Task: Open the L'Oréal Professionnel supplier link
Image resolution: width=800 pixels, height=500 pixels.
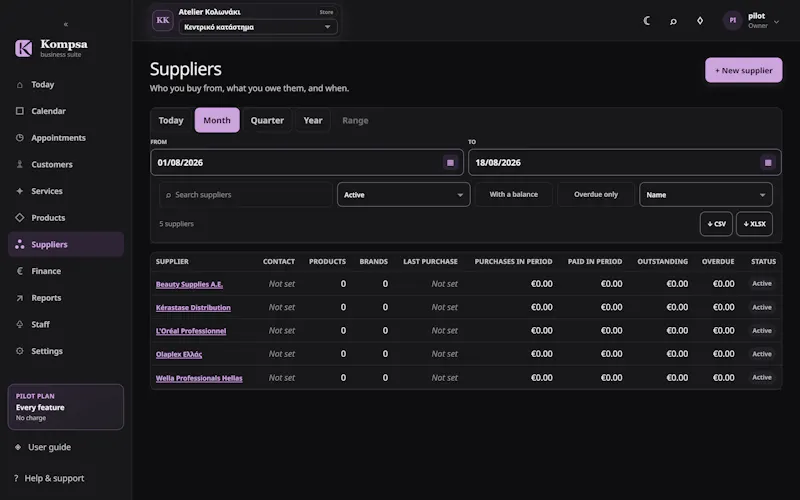Action: pos(191,331)
